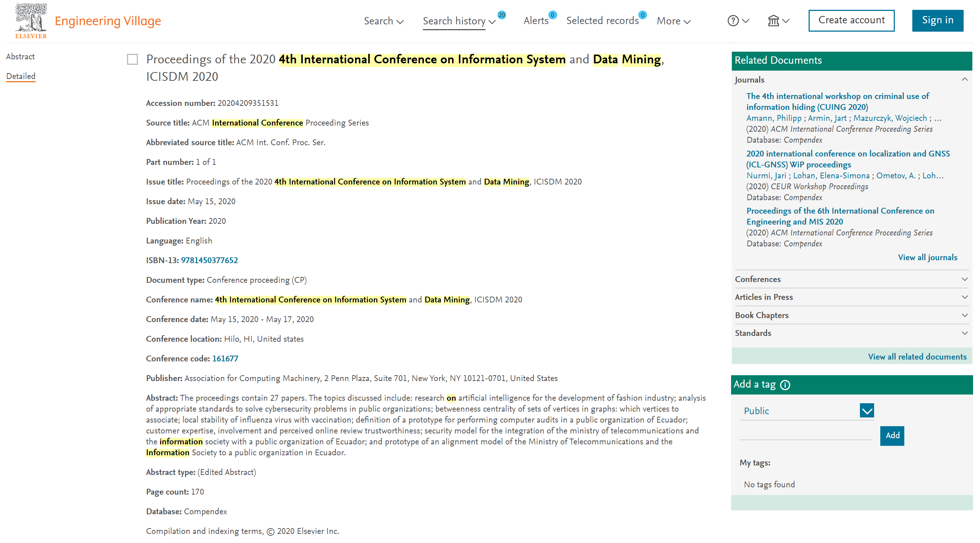Click the Add tag button

click(892, 436)
